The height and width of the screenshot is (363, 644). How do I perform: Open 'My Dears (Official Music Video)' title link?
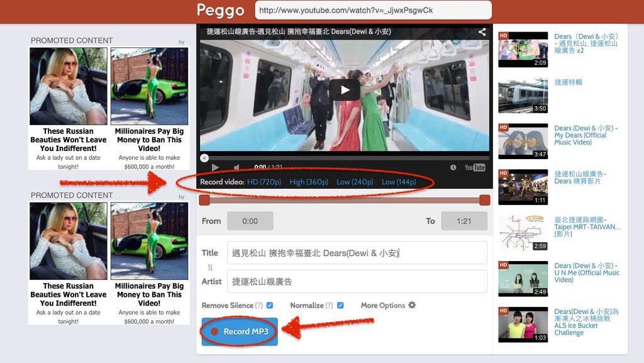pyautogui.click(x=586, y=135)
